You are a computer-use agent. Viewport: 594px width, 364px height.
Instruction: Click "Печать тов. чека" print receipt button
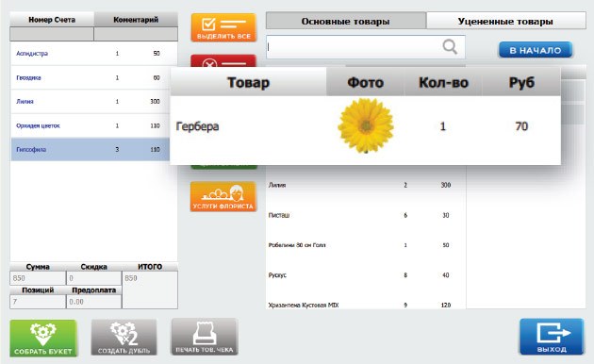(205, 337)
